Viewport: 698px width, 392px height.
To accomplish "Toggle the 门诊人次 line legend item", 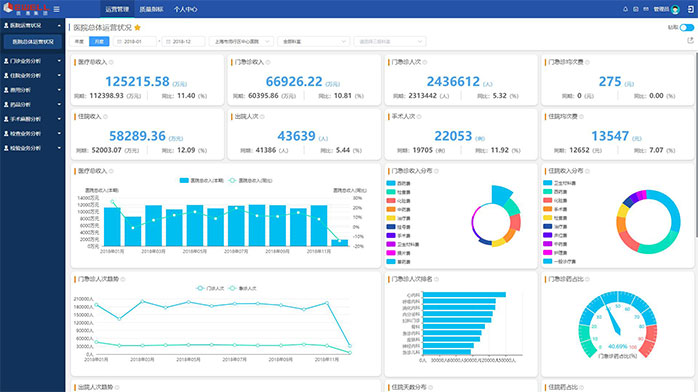I will (x=210, y=288).
